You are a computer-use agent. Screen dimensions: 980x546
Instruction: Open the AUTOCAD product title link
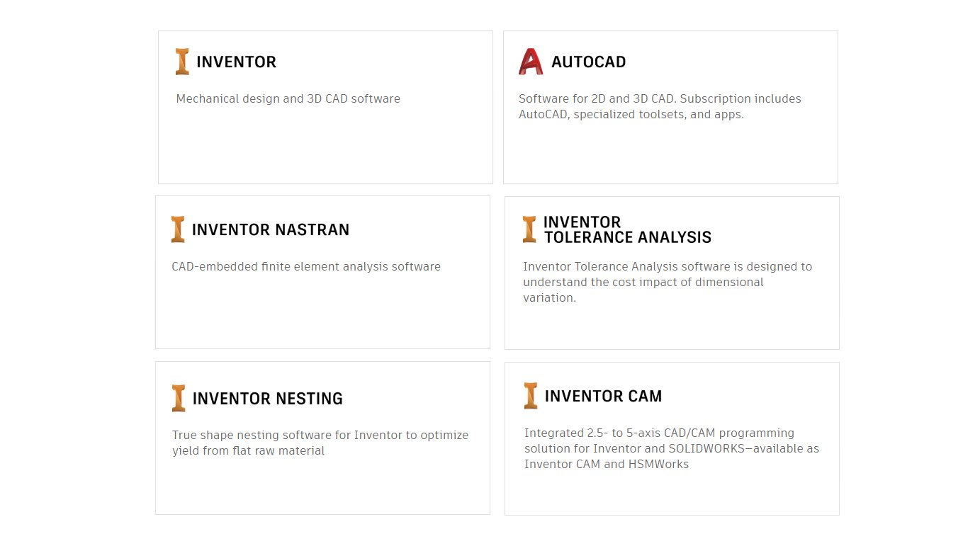coord(588,62)
